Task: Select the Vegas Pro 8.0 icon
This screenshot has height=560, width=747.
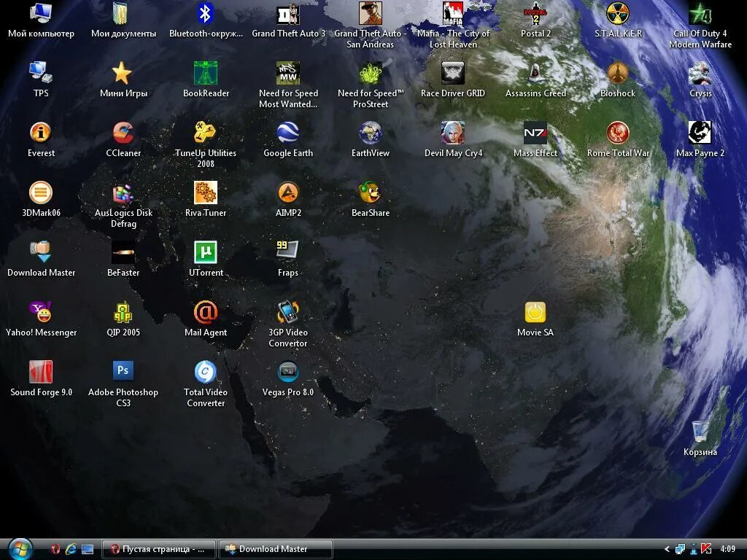Action: (x=288, y=372)
